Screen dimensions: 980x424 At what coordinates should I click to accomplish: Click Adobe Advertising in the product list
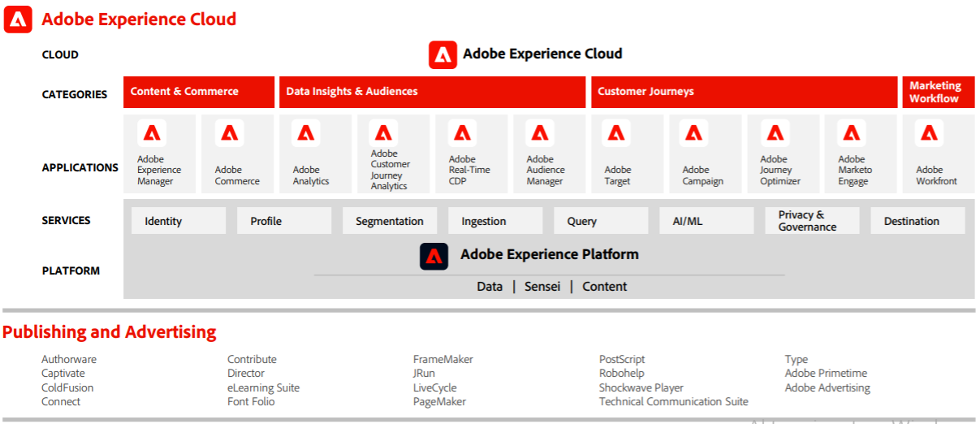click(x=827, y=387)
